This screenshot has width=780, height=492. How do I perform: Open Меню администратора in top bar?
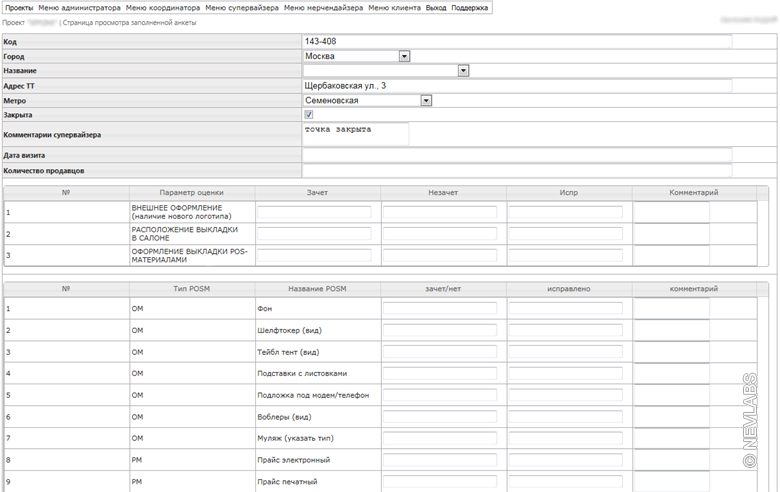(79, 7)
